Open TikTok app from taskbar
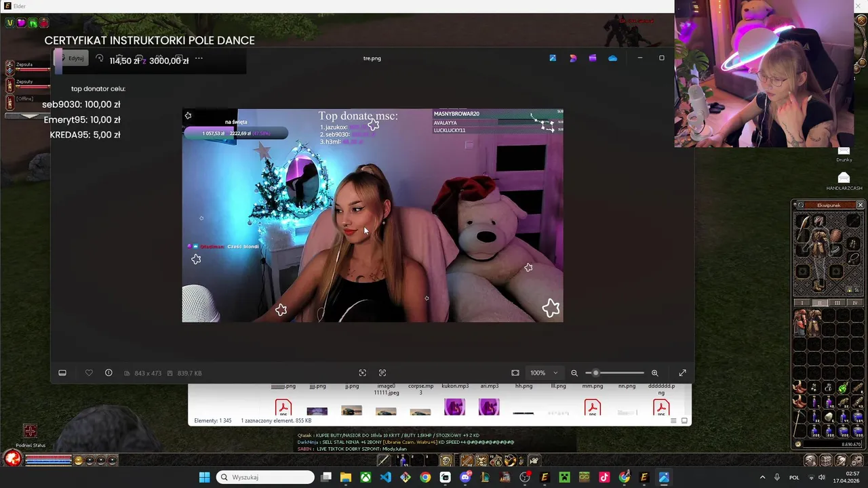 coord(604,477)
